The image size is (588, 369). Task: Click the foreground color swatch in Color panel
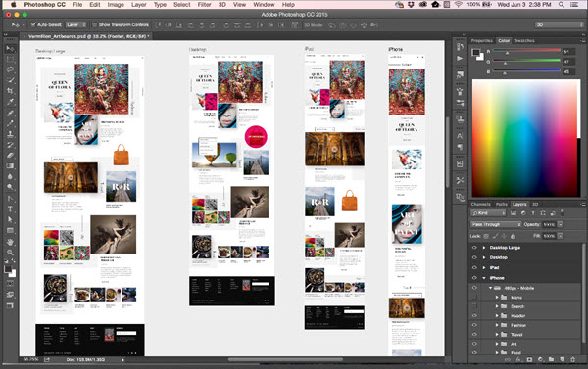[x=476, y=53]
